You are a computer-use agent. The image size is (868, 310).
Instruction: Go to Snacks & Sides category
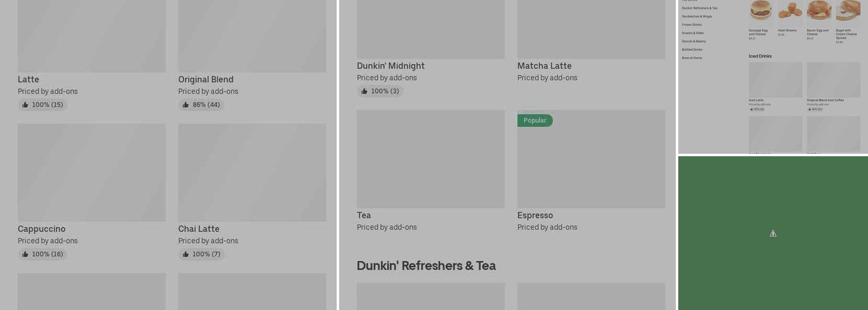click(x=693, y=33)
